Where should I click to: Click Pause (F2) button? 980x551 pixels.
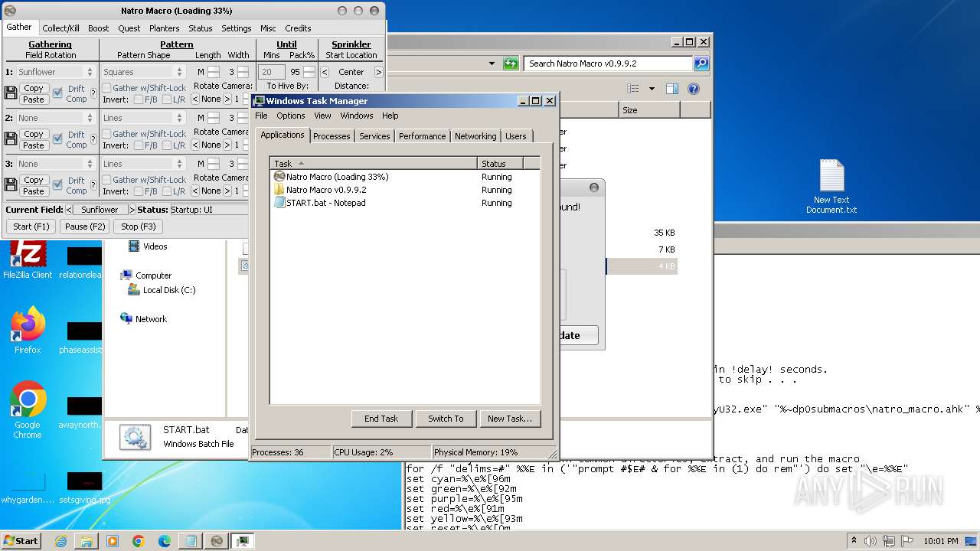click(x=85, y=227)
